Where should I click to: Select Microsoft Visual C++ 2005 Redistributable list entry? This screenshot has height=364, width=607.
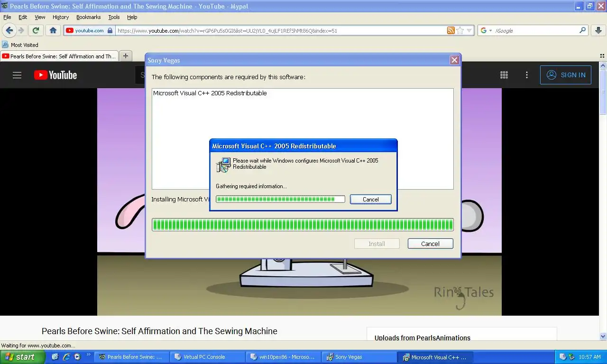point(210,93)
